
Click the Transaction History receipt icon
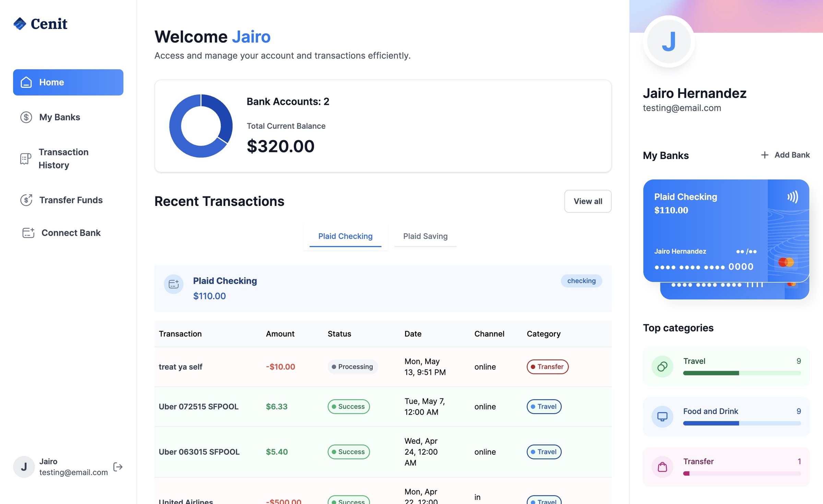(x=25, y=159)
